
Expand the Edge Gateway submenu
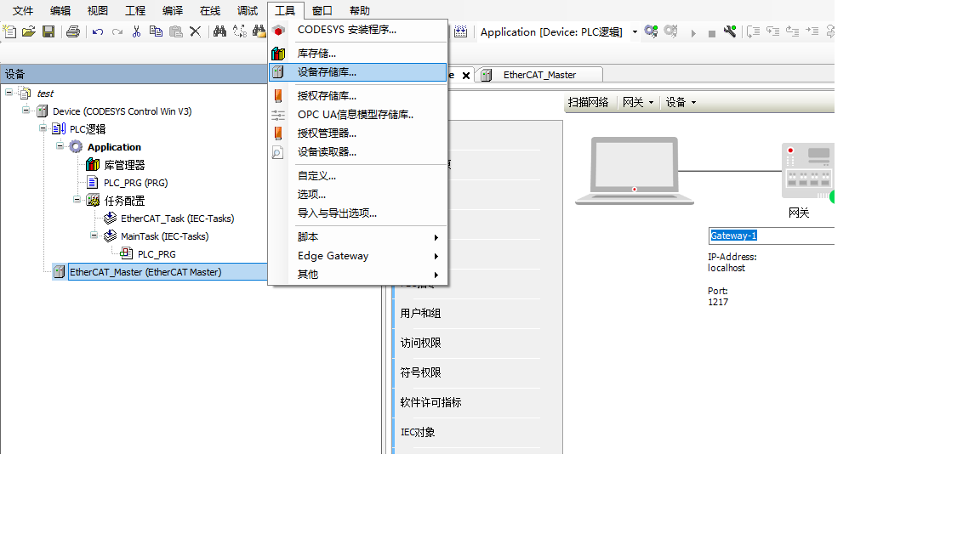(358, 255)
